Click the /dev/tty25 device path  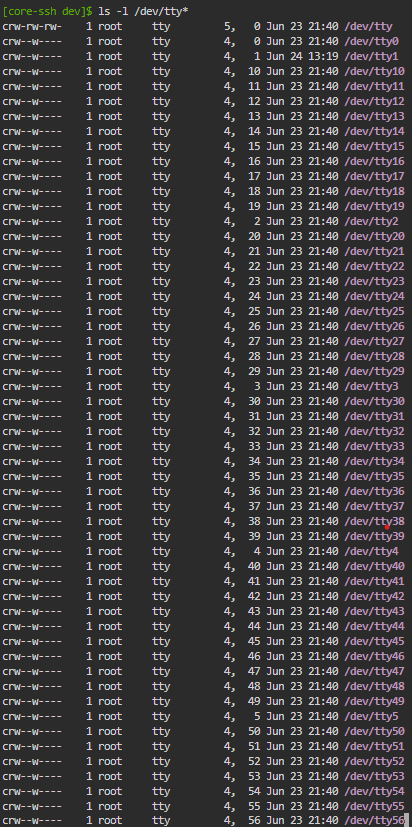(x=374, y=311)
